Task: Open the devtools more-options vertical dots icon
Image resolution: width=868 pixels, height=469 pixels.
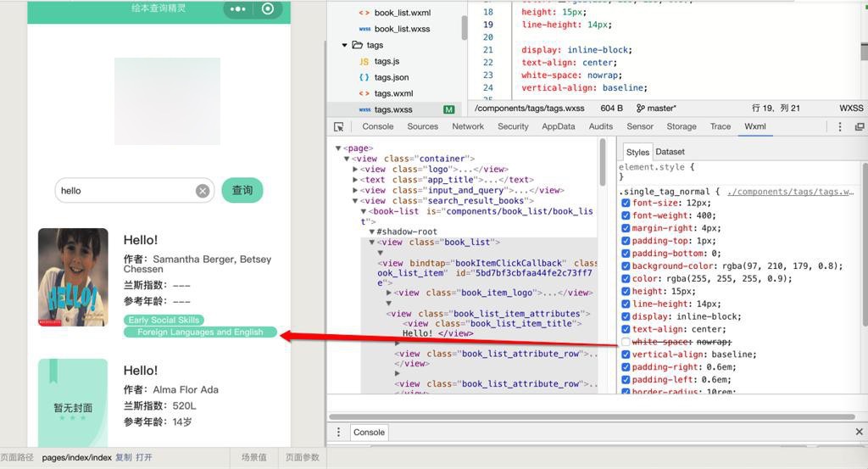Action: pyautogui.click(x=840, y=127)
